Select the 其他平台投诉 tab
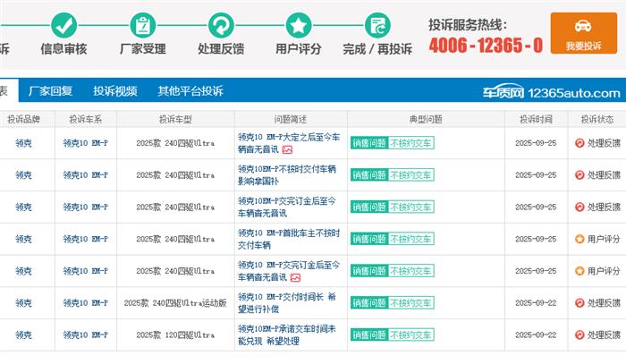Screen dimensions: 626x364 click(190, 91)
